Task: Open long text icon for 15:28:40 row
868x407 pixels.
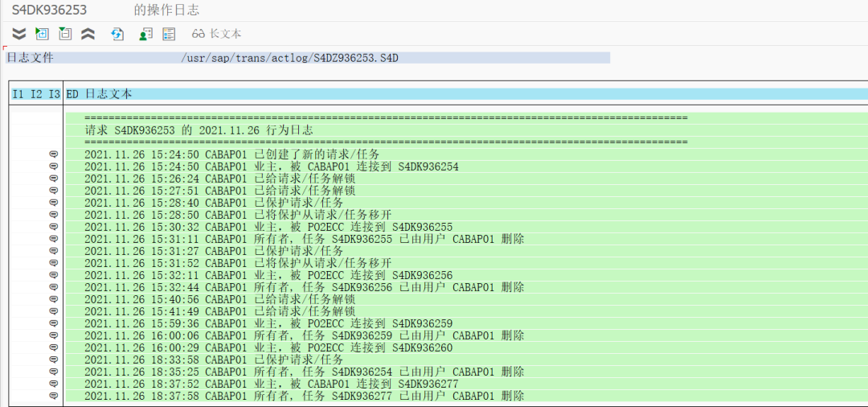Action: [x=54, y=203]
